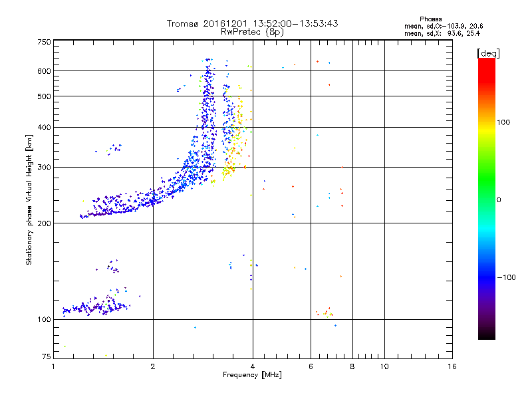
Task: Click the x-axis tick label '10'
Action: 384,366
